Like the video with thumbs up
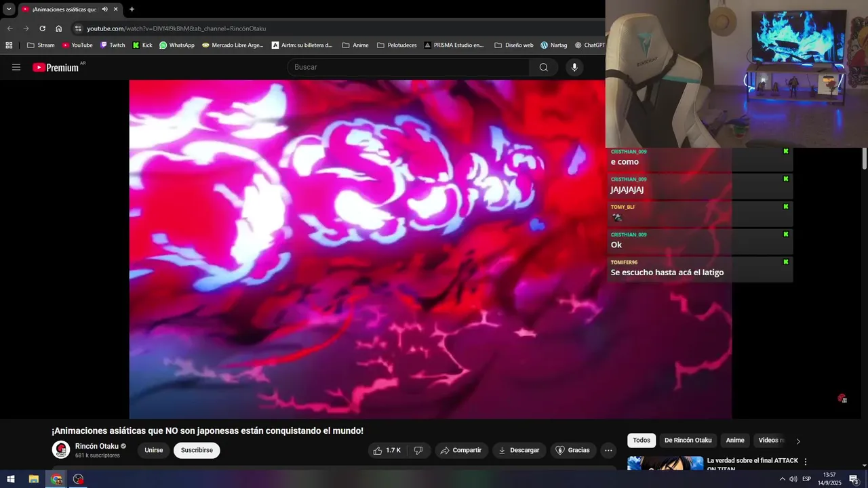868x488 pixels. [387, 450]
